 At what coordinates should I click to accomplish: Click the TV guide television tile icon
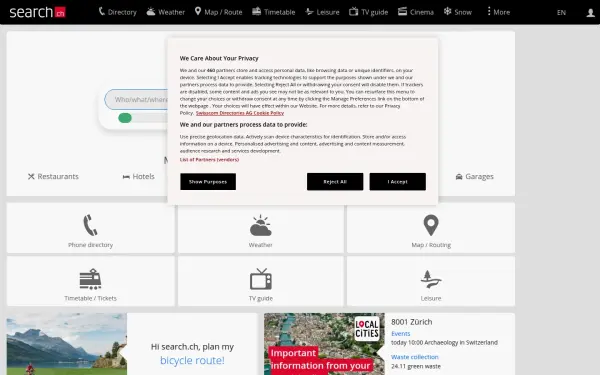tap(261, 279)
